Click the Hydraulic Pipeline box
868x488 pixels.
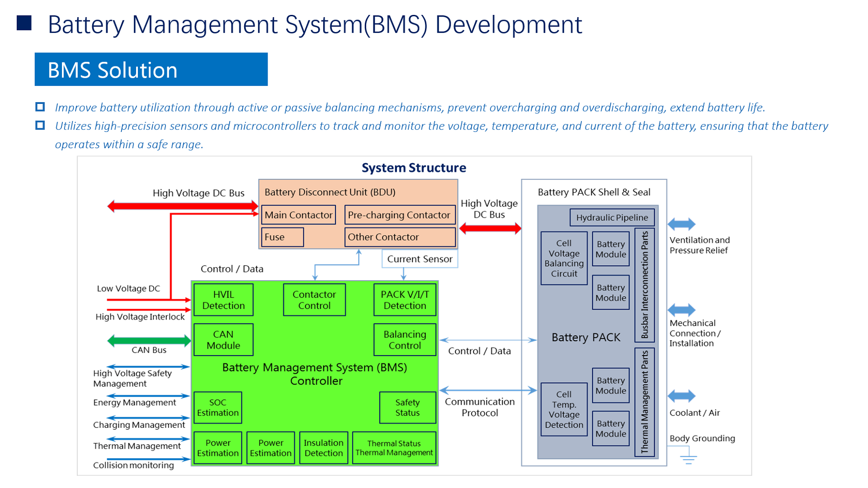click(x=612, y=217)
